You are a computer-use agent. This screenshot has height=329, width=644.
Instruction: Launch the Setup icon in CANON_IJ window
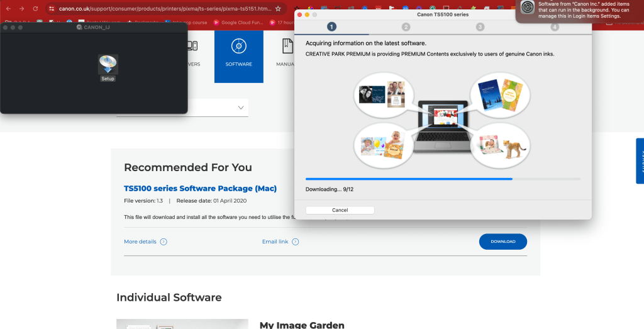108,68
